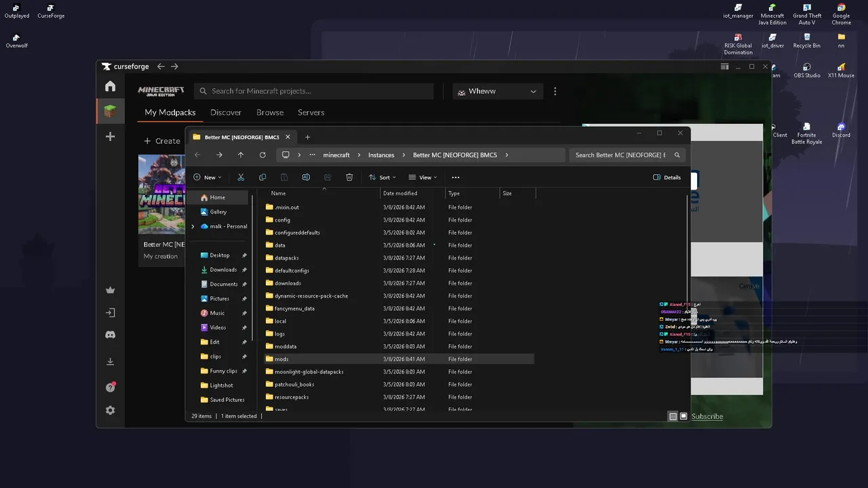
Task: Open Google Chrome desktop shortcut
Action: click(x=841, y=14)
